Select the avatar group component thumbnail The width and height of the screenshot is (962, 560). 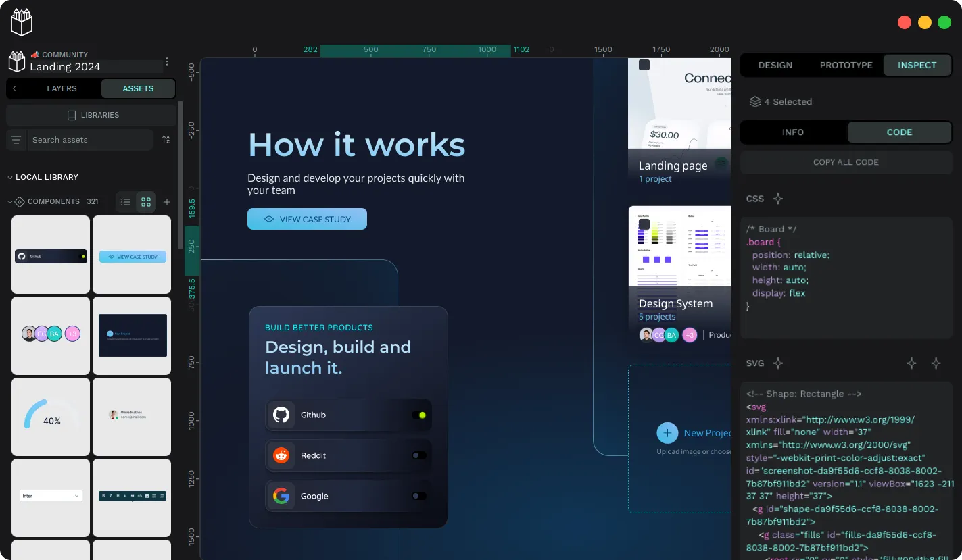[x=51, y=336]
